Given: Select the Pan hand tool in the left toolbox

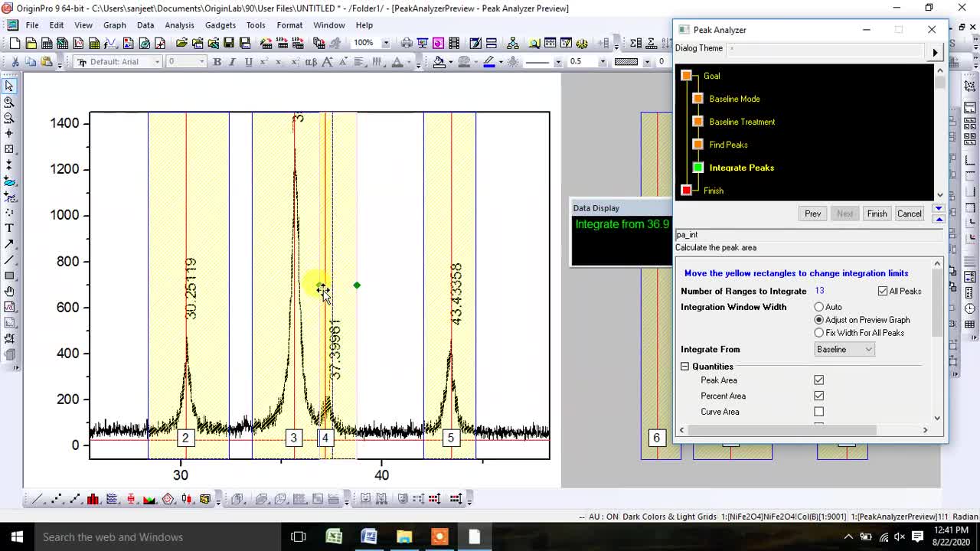Looking at the screenshot, I should [x=9, y=292].
